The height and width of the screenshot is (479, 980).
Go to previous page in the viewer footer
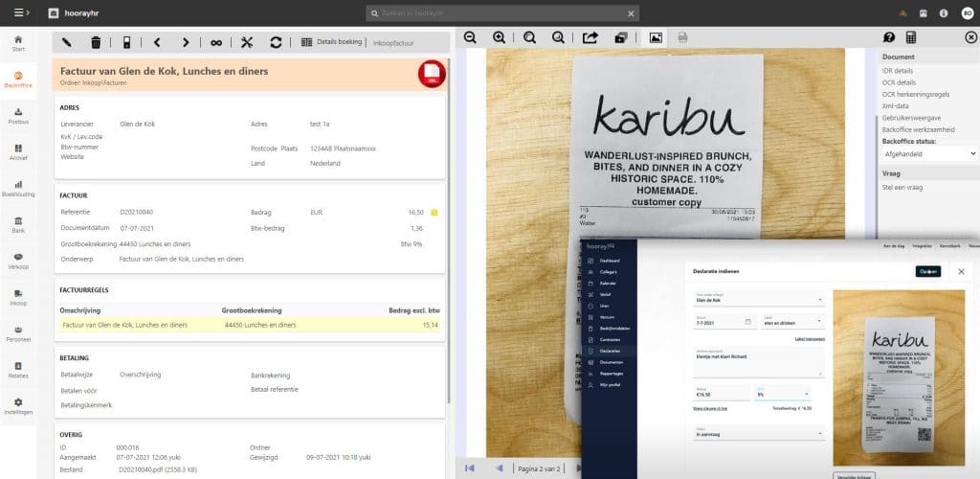tap(499, 468)
